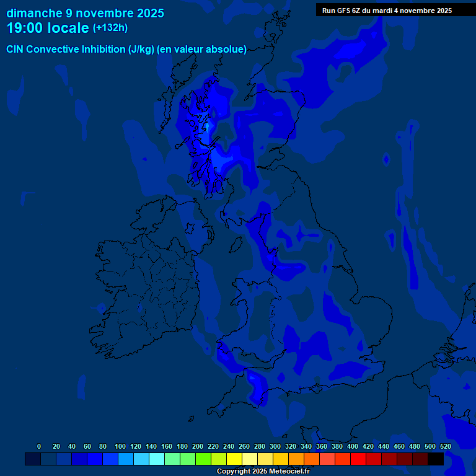Click the darkest navy swatch below 0
The width and height of the screenshot is (476, 476).
coord(33,459)
